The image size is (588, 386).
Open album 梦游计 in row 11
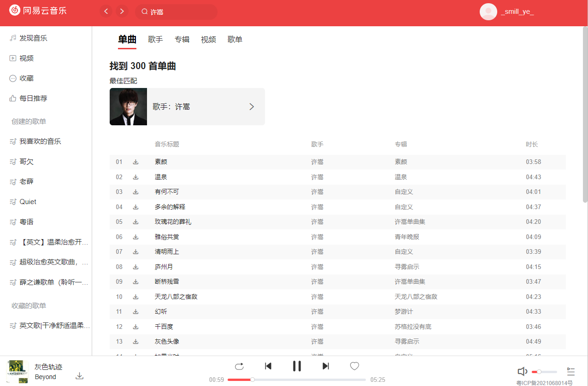tap(404, 312)
